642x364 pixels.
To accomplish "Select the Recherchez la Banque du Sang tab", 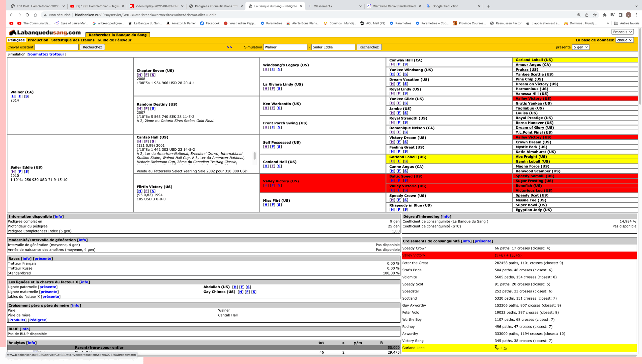I will (118, 35).
